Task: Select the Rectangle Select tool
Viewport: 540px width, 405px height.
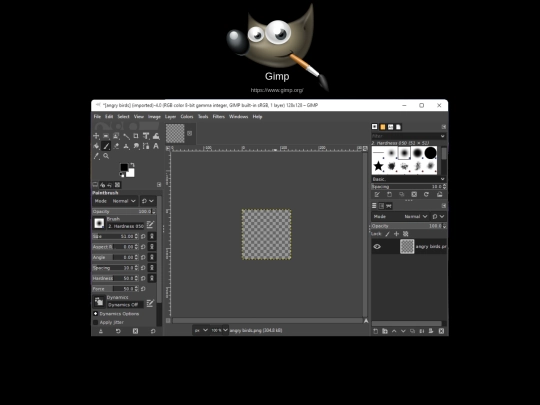Action: click(106, 136)
